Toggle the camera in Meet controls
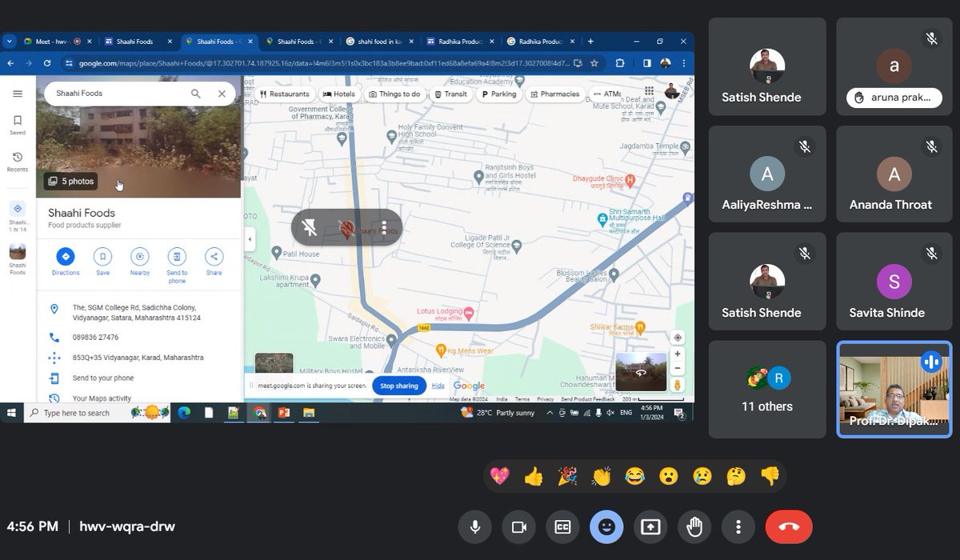Image resolution: width=960 pixels, height=560 pixels. point(518,526)
